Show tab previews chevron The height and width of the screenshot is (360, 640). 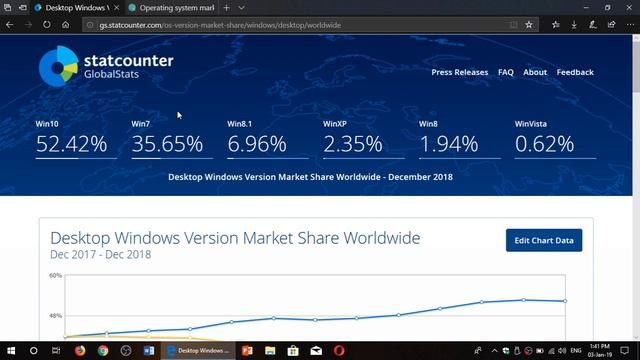coord(241,7)
